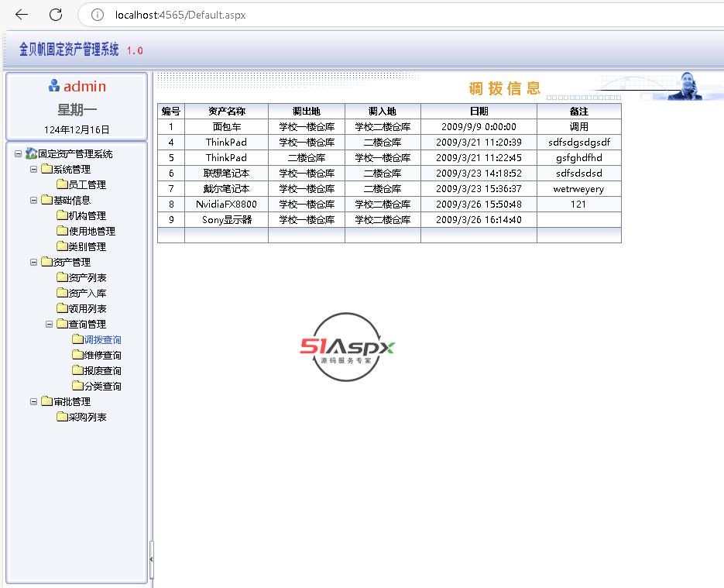Open 资产列表 from the sidebar
Screen dimensions: 724x588
[x=87, y=277]
